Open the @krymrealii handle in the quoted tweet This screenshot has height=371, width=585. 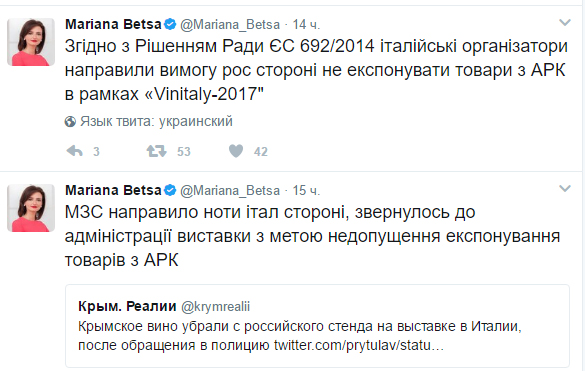[215, 306]
